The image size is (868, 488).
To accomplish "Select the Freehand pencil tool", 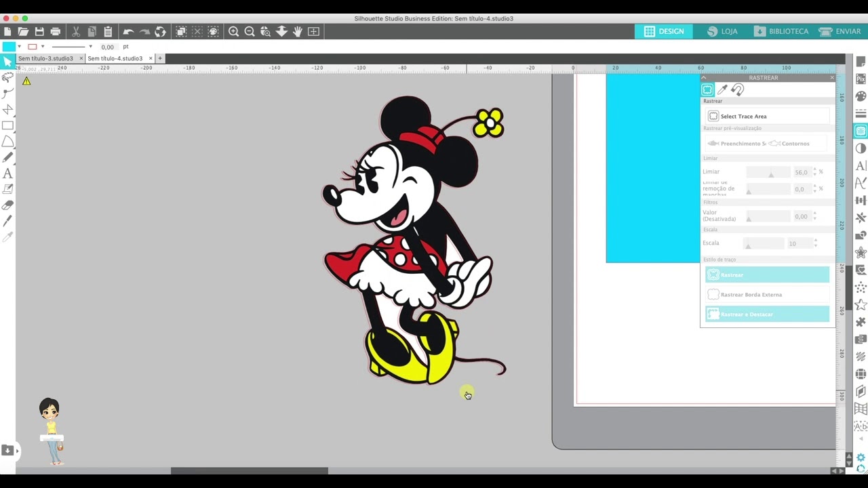I will [8, 157].
